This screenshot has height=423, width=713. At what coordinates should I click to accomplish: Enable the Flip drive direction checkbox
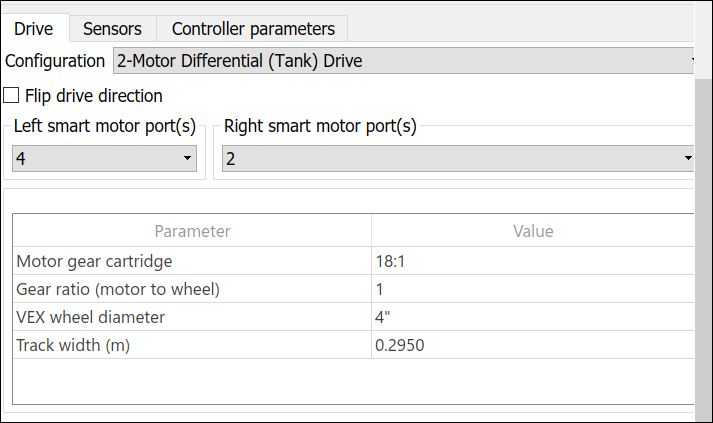12,96
